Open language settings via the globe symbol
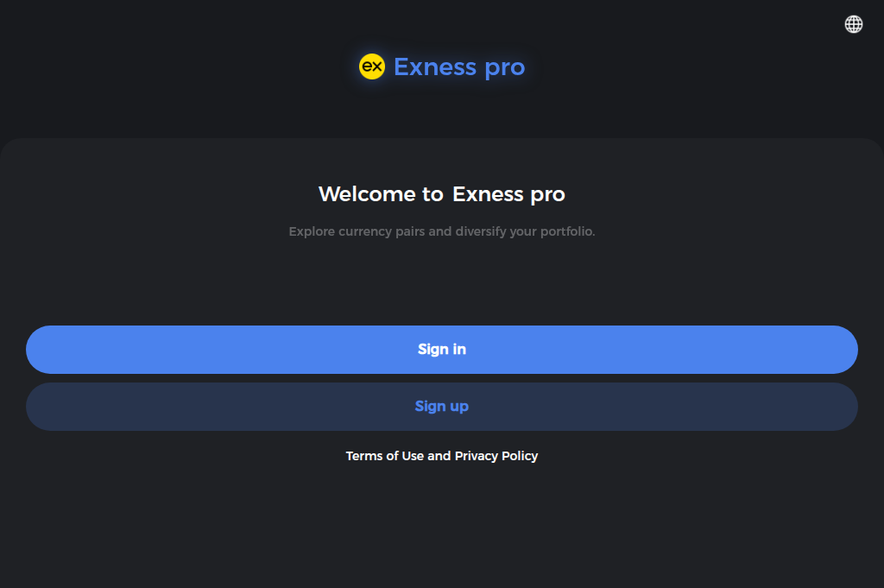This screenshot has width=884, height=588. (x=853, y=24)
